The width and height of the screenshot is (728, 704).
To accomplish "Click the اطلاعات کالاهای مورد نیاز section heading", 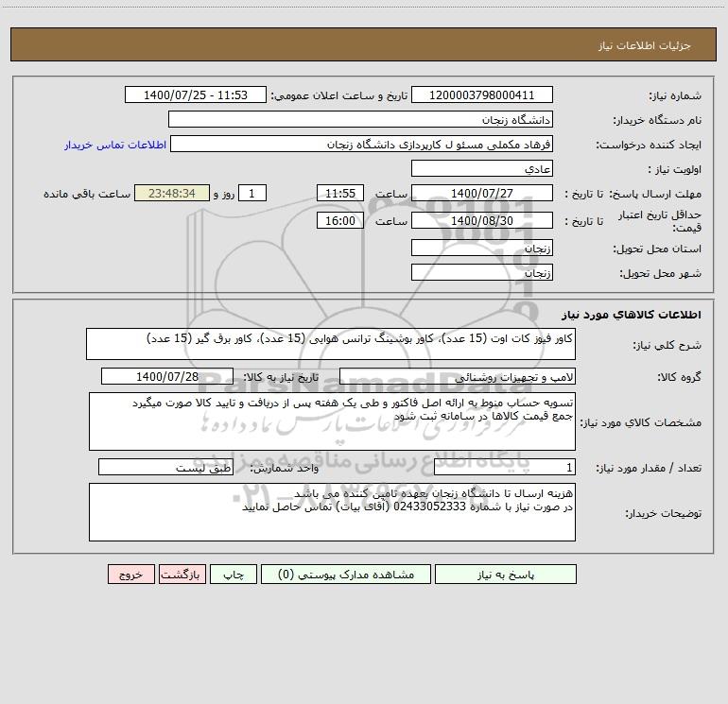I will pyautogui.click(x=632, y=315).
